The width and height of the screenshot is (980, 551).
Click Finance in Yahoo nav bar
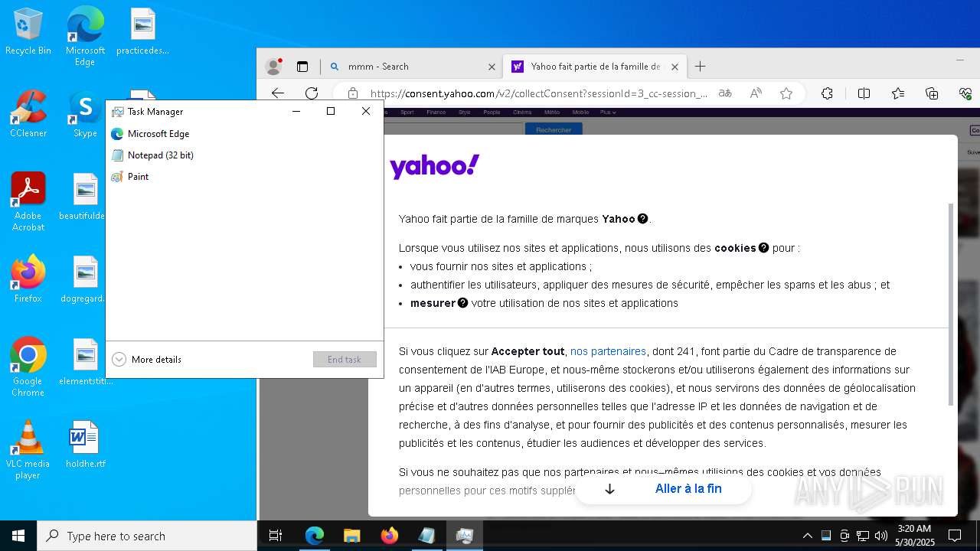coord(436,112)
